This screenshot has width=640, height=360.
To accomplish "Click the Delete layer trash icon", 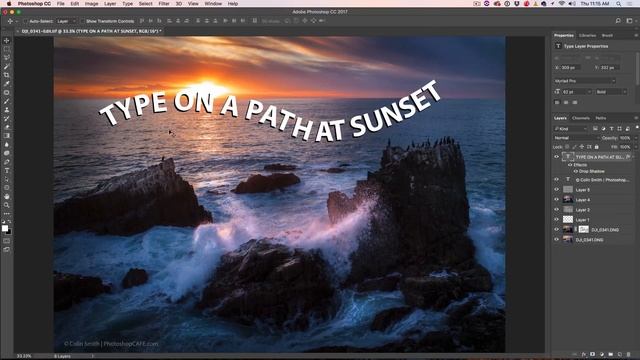I will (x=629, y=355).
